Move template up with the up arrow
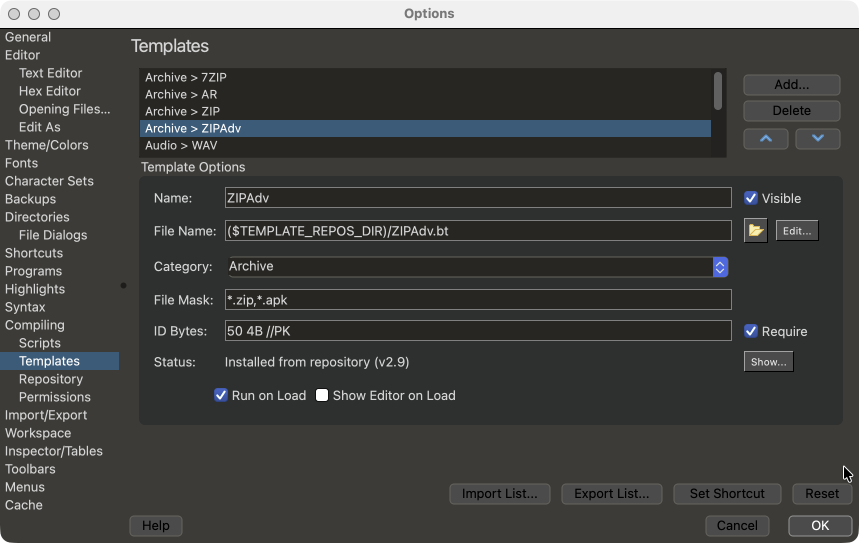Screen dimensions: 859x543 click(x=766, y=139)
